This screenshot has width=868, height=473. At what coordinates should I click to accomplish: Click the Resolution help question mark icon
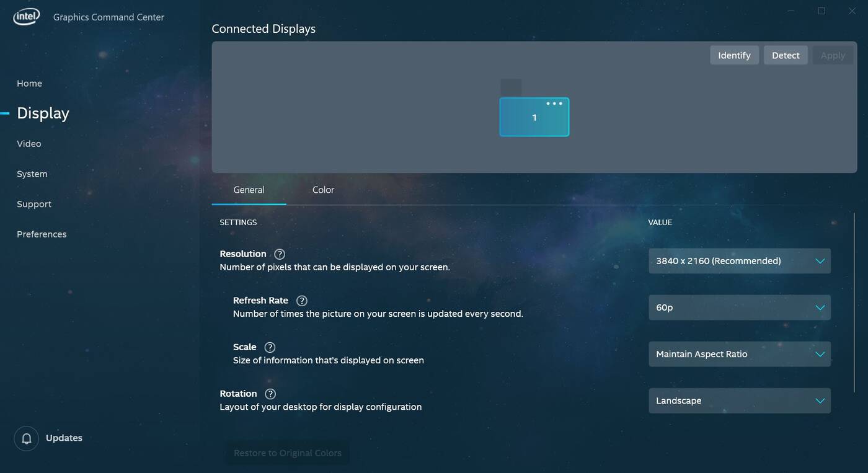click(280, 254)
